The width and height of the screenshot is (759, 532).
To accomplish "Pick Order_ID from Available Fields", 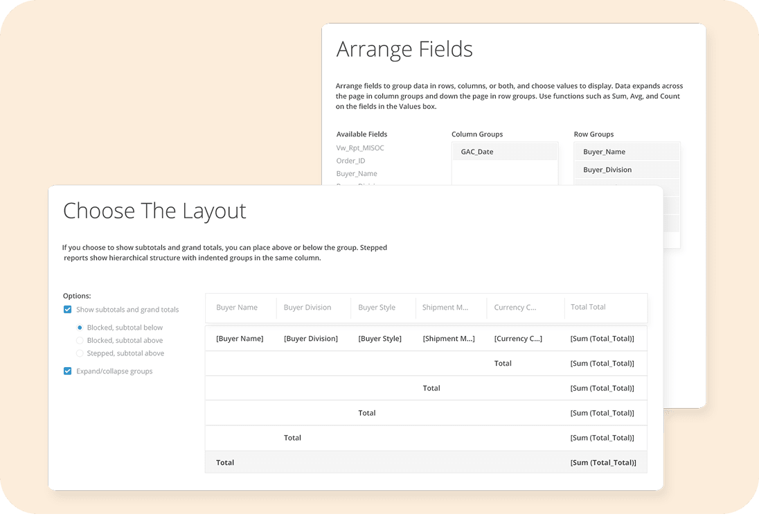I will (351, 161).
